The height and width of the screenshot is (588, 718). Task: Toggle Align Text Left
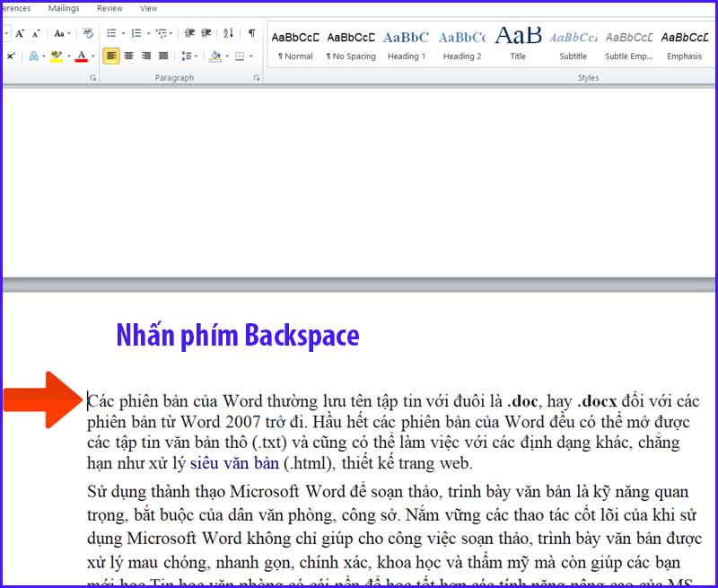tap(111, 56)
